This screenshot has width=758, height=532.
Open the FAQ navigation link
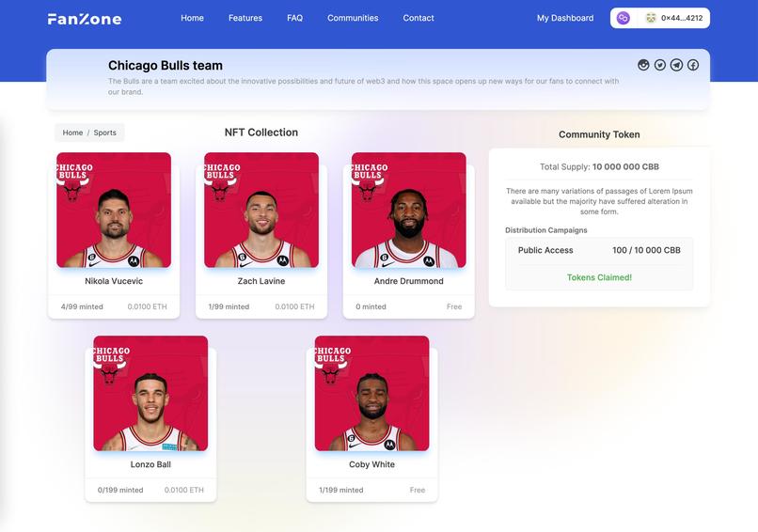pyautogui.click(x=295, y=18)
